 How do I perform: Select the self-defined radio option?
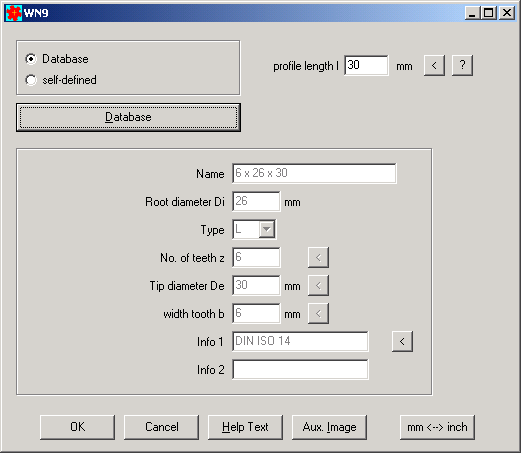(31, 80)
